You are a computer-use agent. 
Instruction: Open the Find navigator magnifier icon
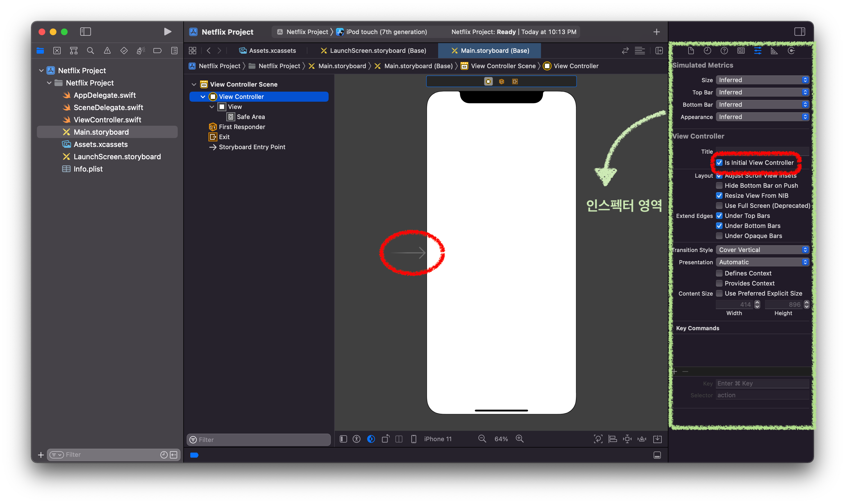(90, 51)
